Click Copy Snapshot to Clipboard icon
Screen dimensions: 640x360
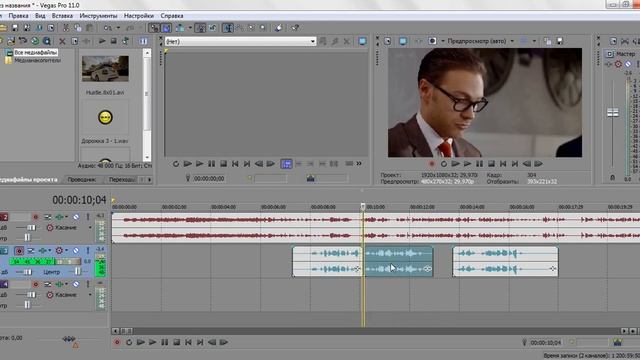pos(548,41)
